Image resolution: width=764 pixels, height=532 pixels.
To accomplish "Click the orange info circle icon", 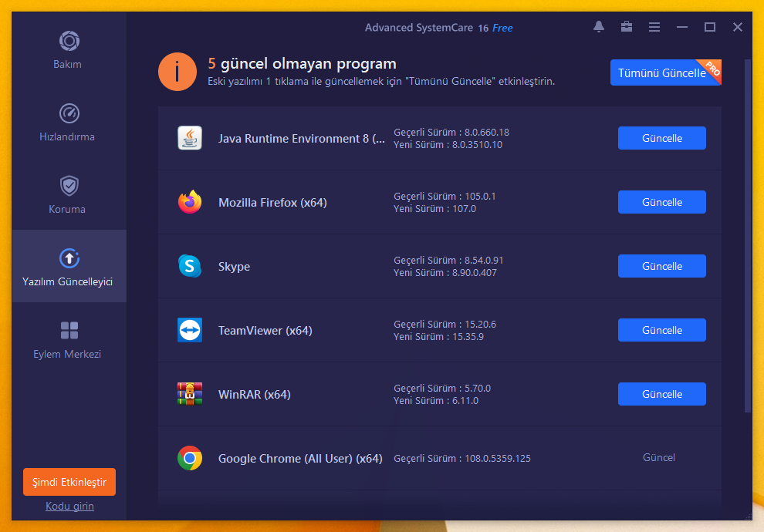I will [177, 72].
